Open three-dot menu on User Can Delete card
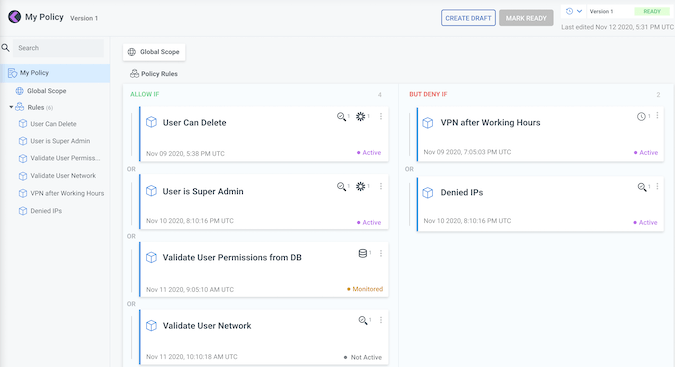The height and width of the screenshot is (367, 675). tap(381, 116)
